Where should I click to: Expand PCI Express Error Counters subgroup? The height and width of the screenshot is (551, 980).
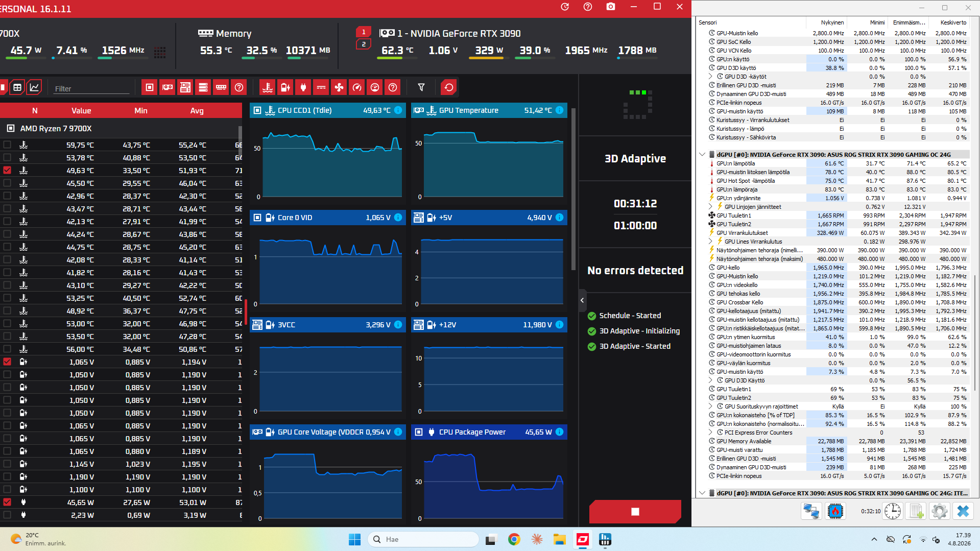coord(710,433)
